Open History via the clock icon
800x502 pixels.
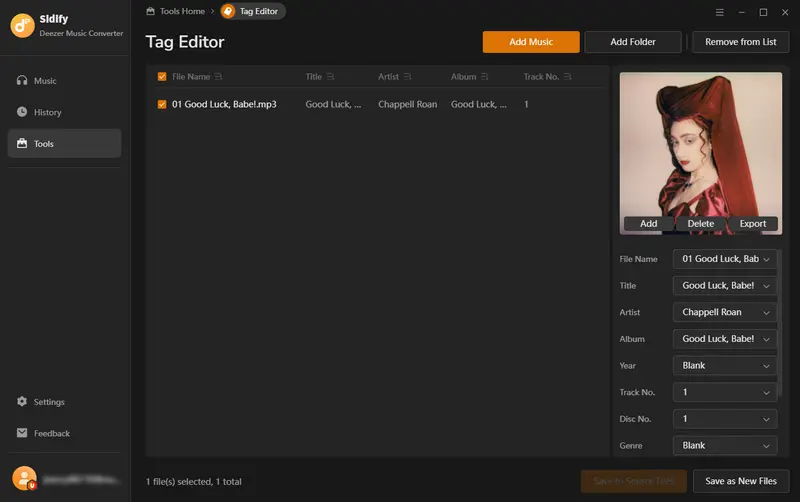tap(22, 112)
